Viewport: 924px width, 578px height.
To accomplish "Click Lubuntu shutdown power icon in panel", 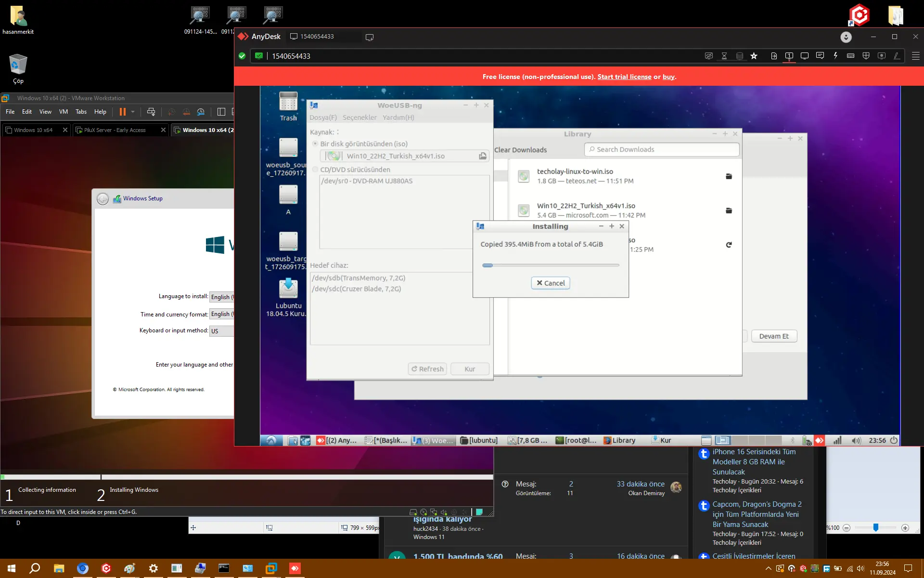I will click(x=894, y=440).
